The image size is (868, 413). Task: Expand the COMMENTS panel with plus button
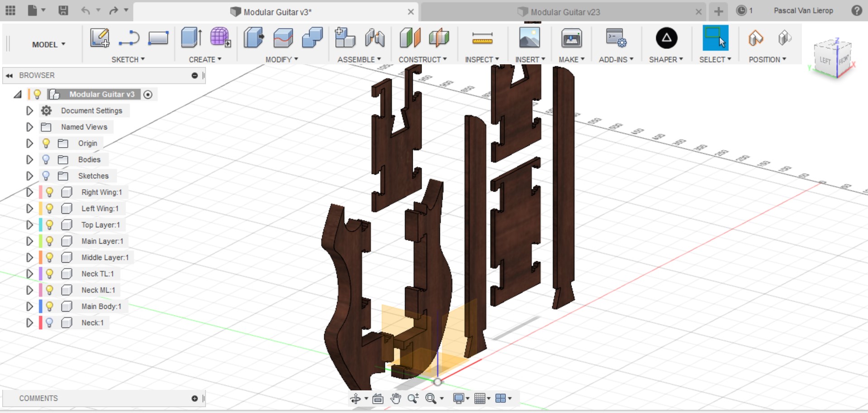point(195,399)
